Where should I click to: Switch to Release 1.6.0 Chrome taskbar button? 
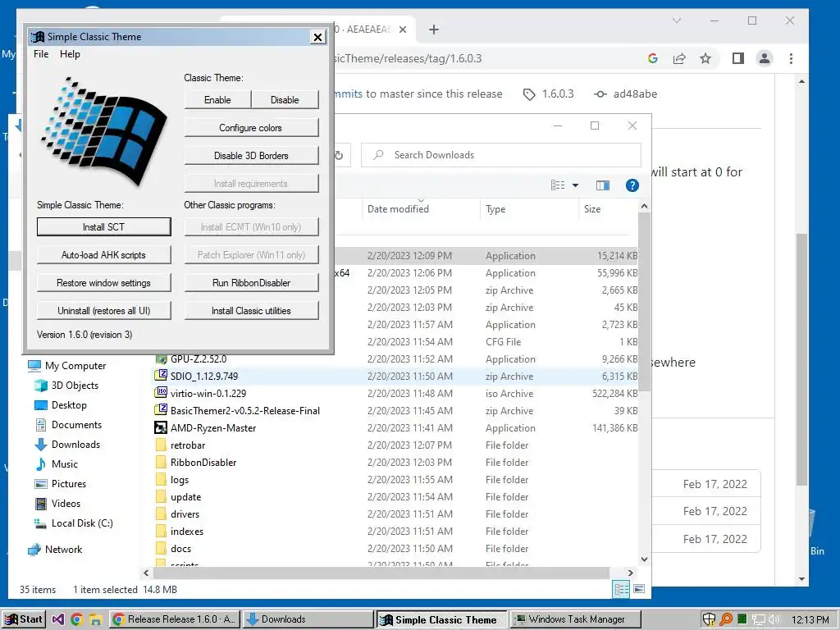[x=175, y=619]
